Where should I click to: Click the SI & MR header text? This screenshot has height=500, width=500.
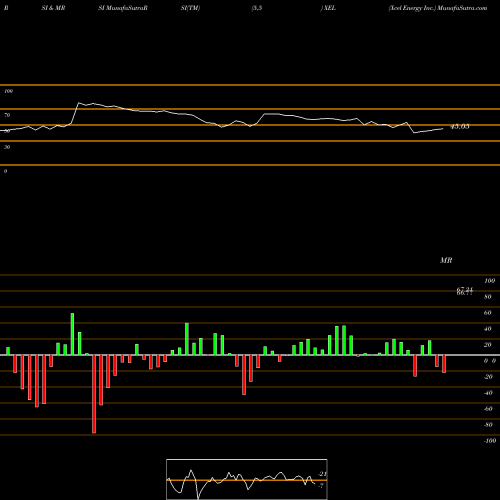pos(53,8)
